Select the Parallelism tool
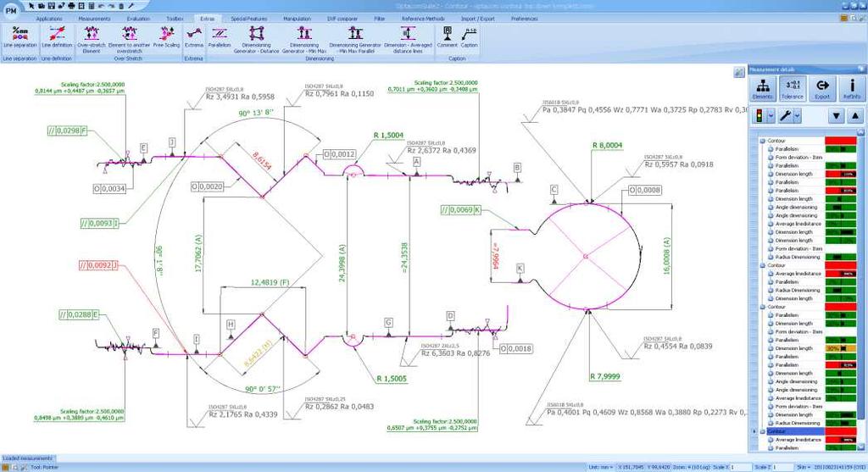 [x=220, y=36]
